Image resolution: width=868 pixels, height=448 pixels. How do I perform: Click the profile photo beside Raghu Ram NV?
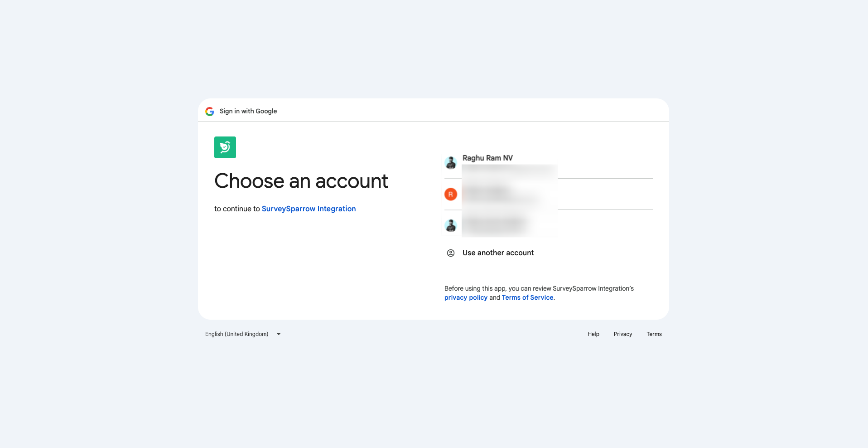451,163
